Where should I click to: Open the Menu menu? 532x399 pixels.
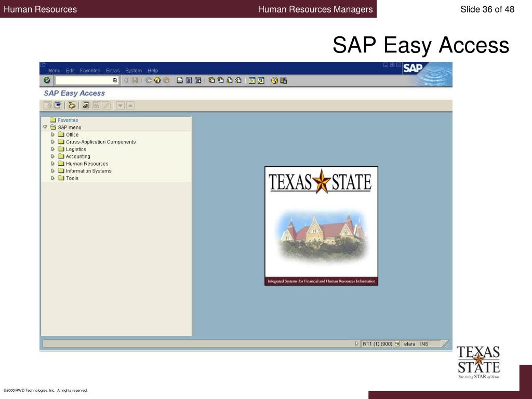coord(54,71)
